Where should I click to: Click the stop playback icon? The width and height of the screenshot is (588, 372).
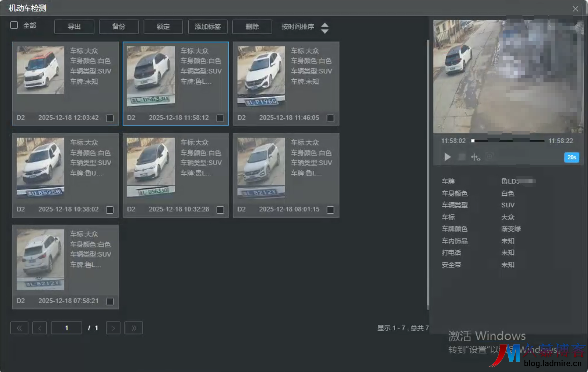(461, 157)
